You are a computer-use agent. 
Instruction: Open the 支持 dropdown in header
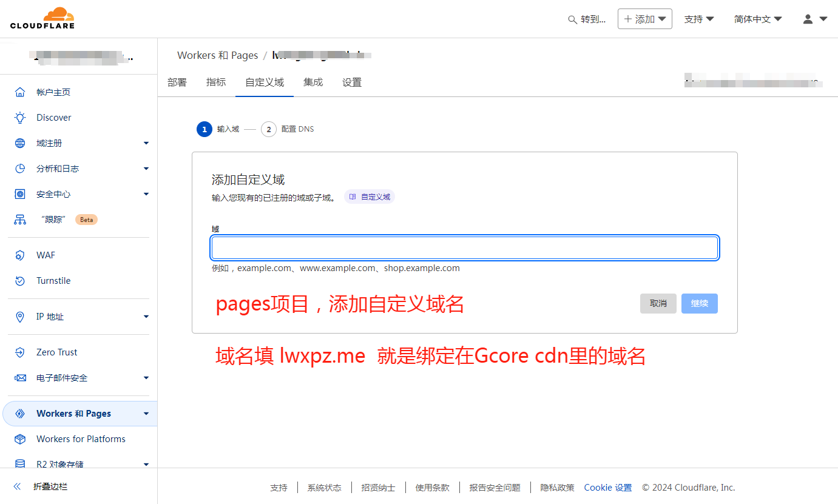click(x=698, y=19)
